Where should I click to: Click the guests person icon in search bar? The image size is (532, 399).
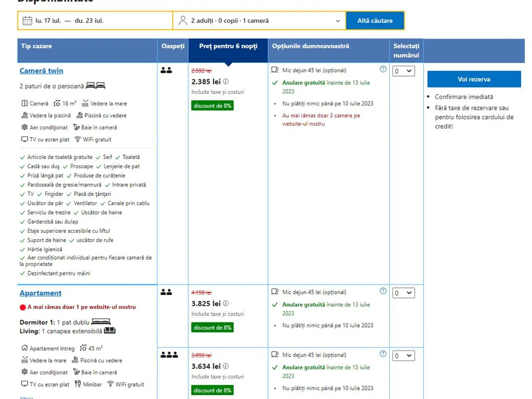(x=183, y=21)
